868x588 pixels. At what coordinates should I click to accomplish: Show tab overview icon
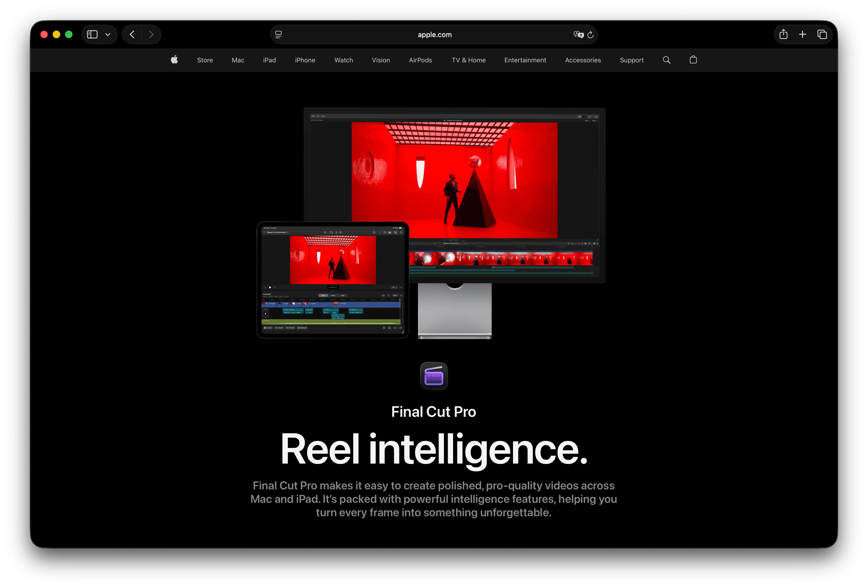pyautogui.click(x=822, y=34)
